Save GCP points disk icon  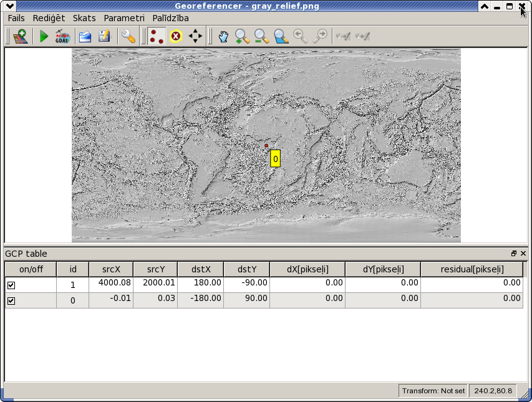(105, 36)
